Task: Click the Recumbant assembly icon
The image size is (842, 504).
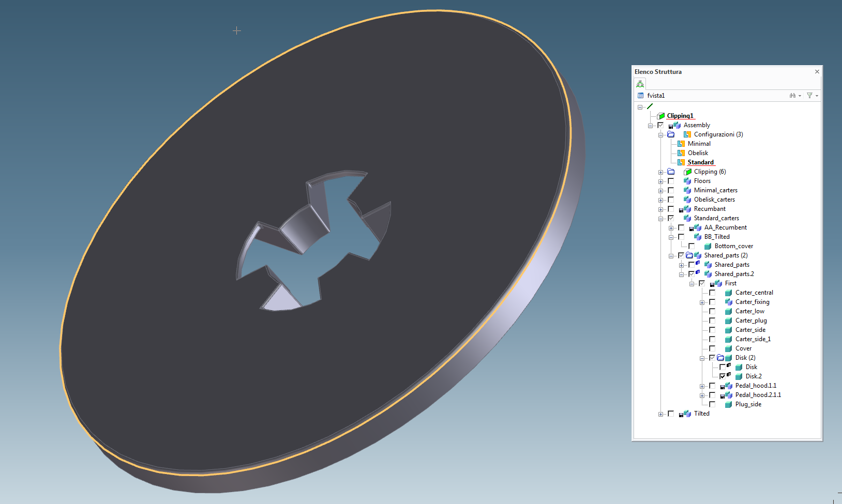Action: point(687,209)
